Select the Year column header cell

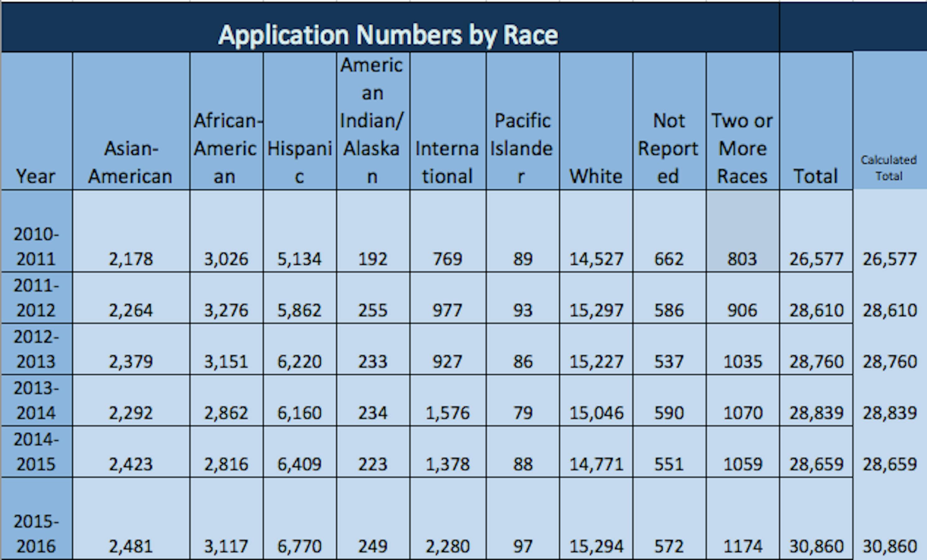tap(36, 176)
